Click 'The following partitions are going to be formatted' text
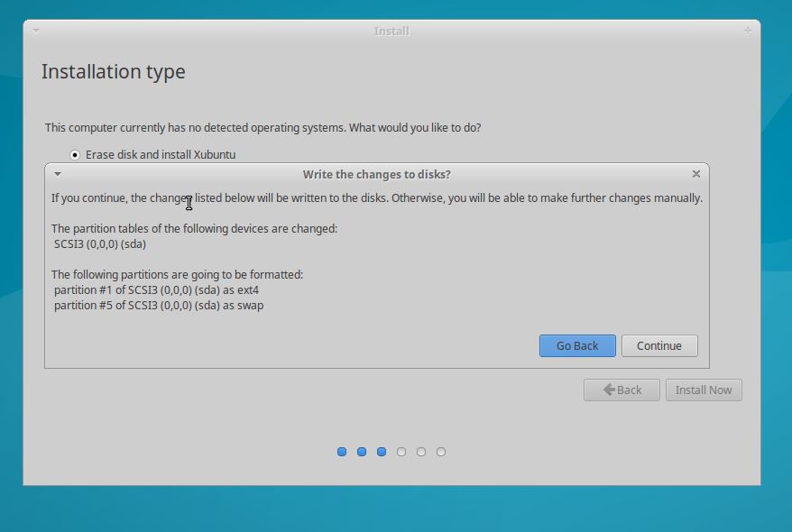The image size is (792, 532). 178,275
